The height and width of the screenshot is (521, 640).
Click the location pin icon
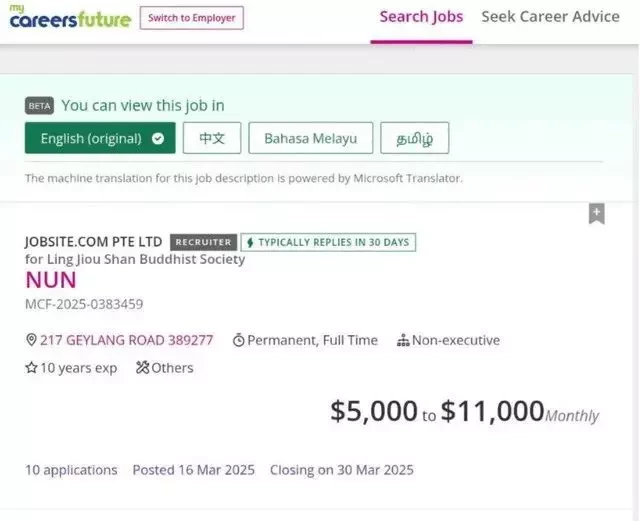(x=31, y=340)
